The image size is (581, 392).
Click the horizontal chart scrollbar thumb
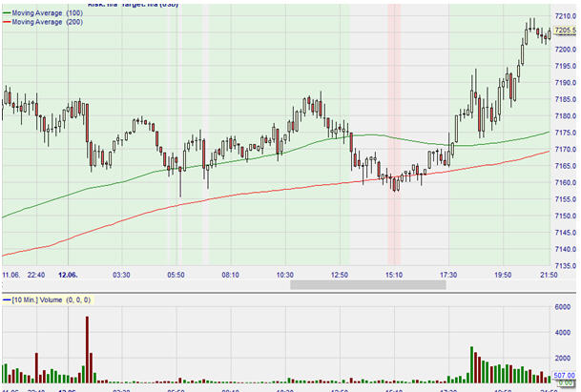point(368,284)
